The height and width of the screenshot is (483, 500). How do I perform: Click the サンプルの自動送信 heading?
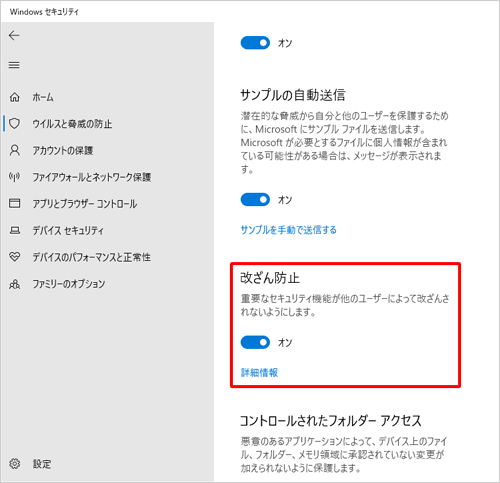click(x=293, y=95)
